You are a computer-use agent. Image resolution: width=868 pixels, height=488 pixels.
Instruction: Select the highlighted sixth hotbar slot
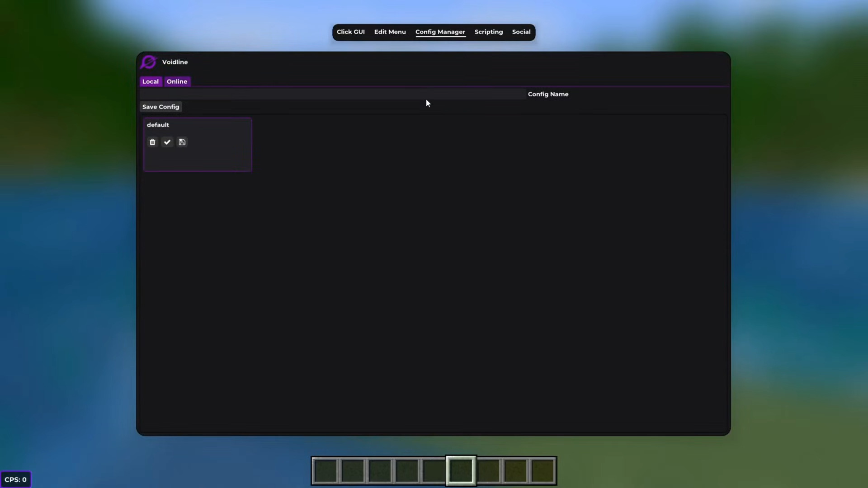461,470
